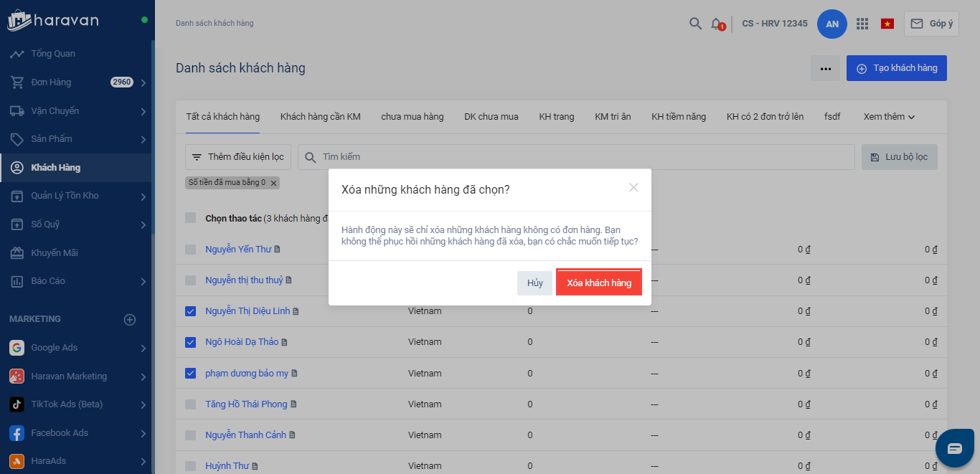Expand the Đơn Hàng sidebar menu
980x474 pixels.
click(x=143, y=82)
